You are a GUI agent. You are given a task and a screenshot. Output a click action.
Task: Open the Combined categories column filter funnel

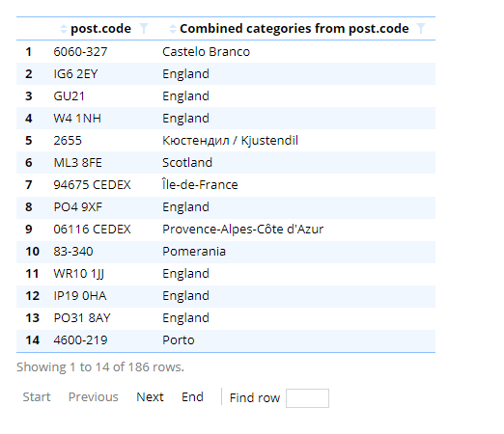click(421, 29)
